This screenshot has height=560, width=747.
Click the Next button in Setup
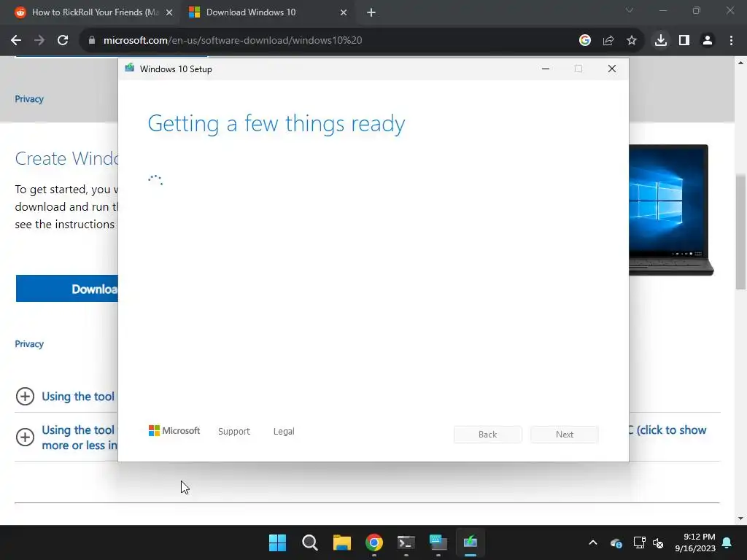tap(565, 435)
